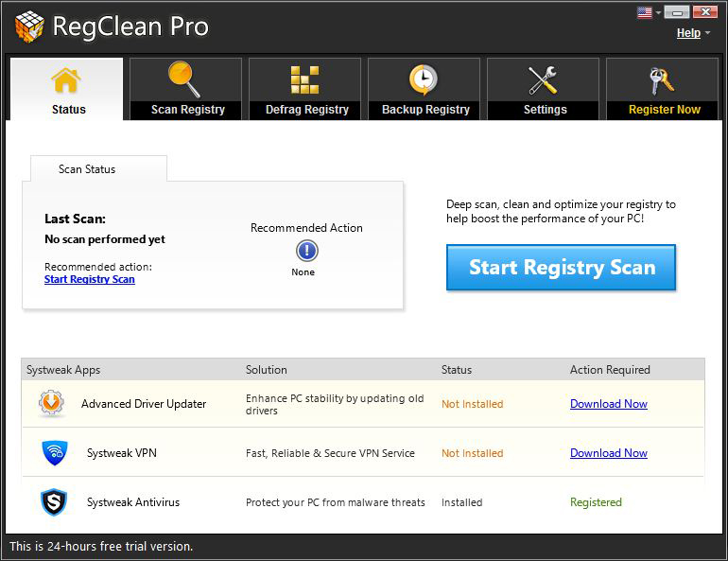Screen dimensions: 728x561
Task: Click the Register Now keys icon
Action: tap(662, 80)
